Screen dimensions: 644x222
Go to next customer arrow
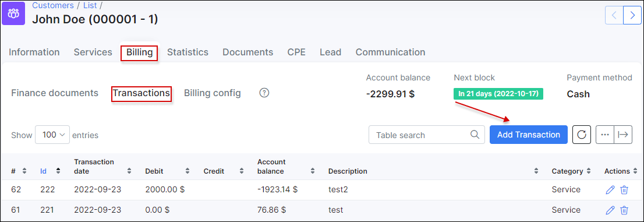pos(632,16)
